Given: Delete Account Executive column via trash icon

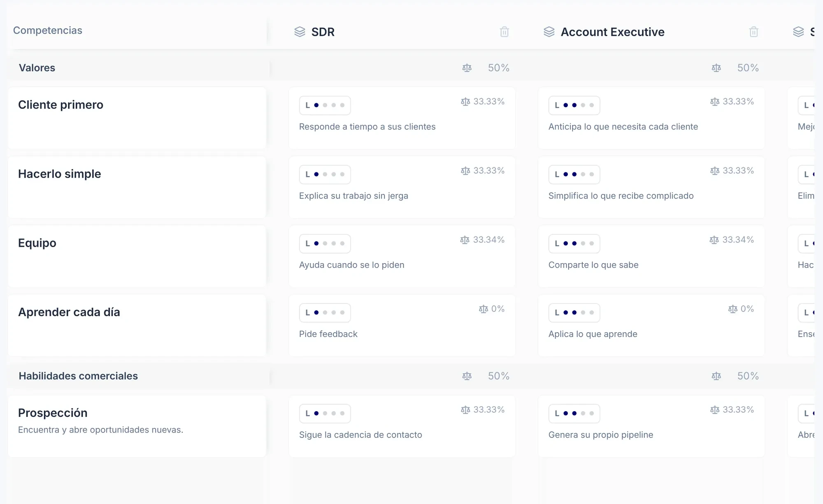Looking at the screenshot, I should click(x=753, y=32).
